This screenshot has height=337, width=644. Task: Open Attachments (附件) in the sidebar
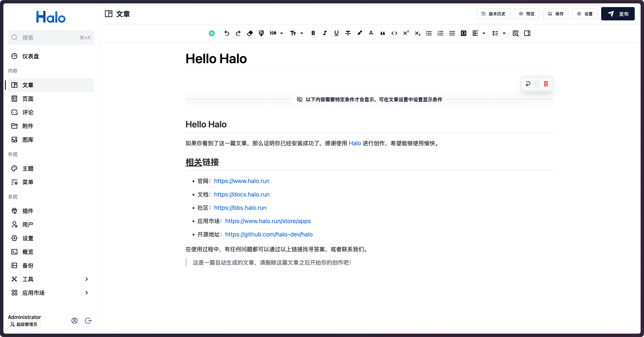click(51, 126)
